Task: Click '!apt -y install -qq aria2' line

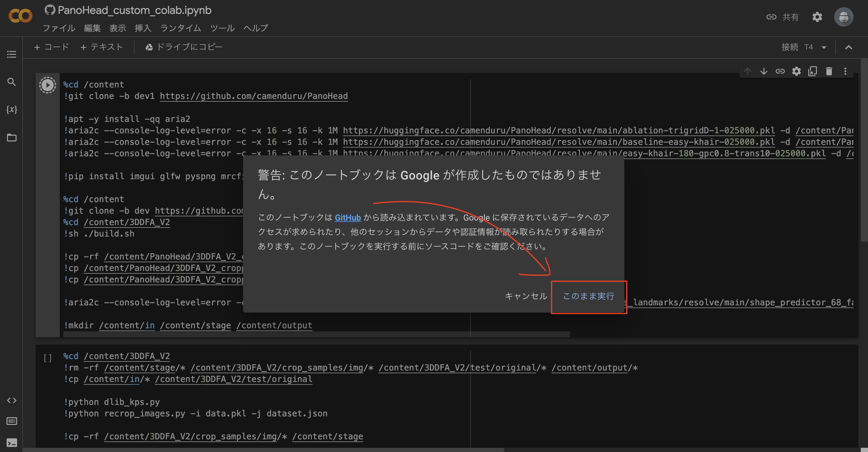Action: 127,119
